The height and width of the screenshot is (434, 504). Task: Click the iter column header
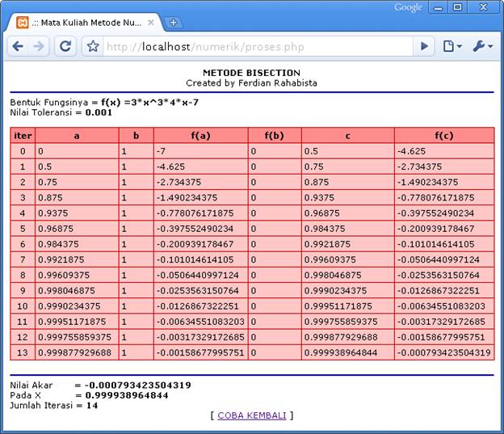point(23,136)
